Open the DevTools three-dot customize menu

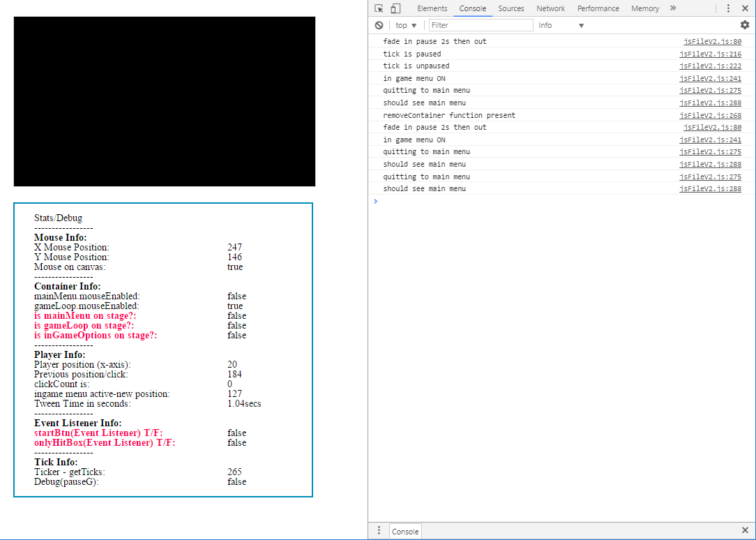click(728, 8)
